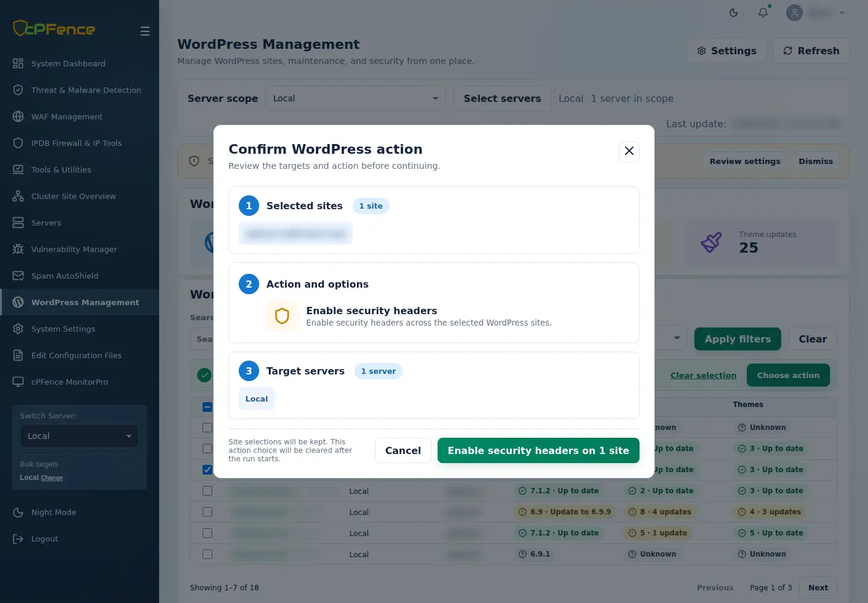Open the Switch Server dropdown
Viewport: 868px width, 603px height.
click(x=80, y=436)
